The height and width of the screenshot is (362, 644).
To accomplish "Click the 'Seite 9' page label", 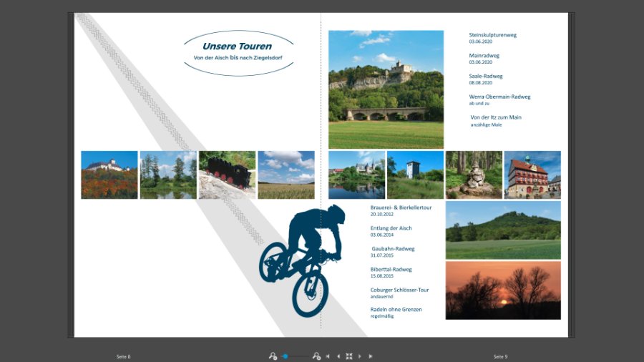I will pyautogui.click(x=500, y=356).
